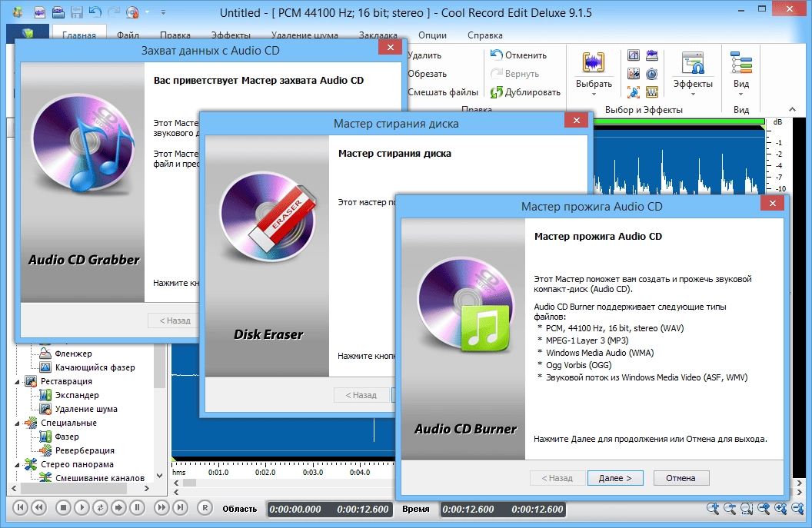Click the music note expand arrows icon
This screenshot has width=812, height=528.
tap(634, 92)
